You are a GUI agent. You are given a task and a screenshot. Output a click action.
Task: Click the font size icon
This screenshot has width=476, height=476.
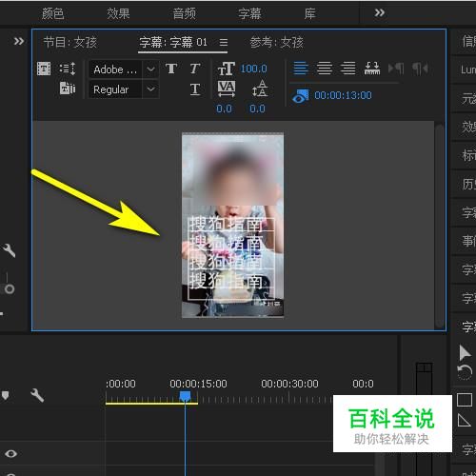(227, 69)
